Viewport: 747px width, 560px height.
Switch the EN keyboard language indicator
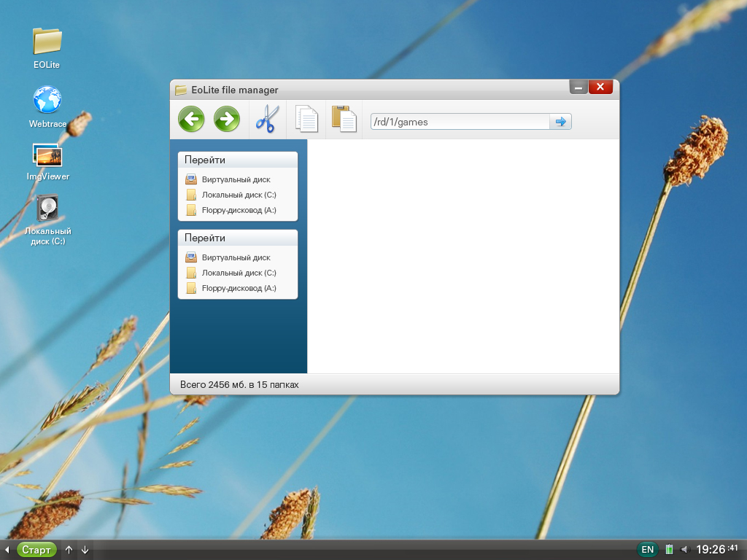pyautogui.click(x=647, y=550)
